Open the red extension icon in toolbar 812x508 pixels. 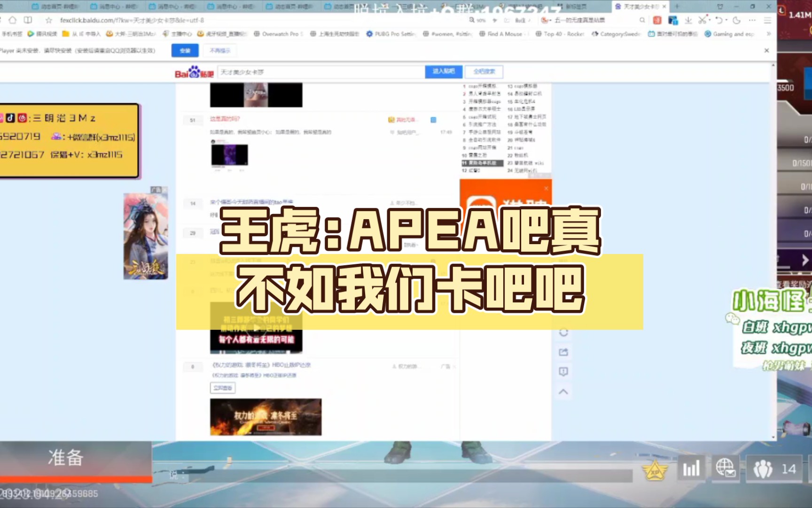[x=657, y=20]
